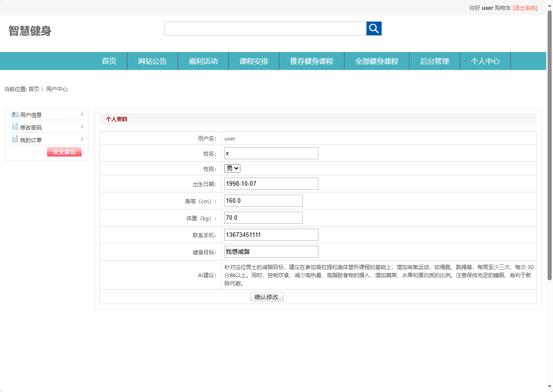
Task: Click the chevron arrow next to 用户信息
Action: pyautogui.click(x=81, y=113)
